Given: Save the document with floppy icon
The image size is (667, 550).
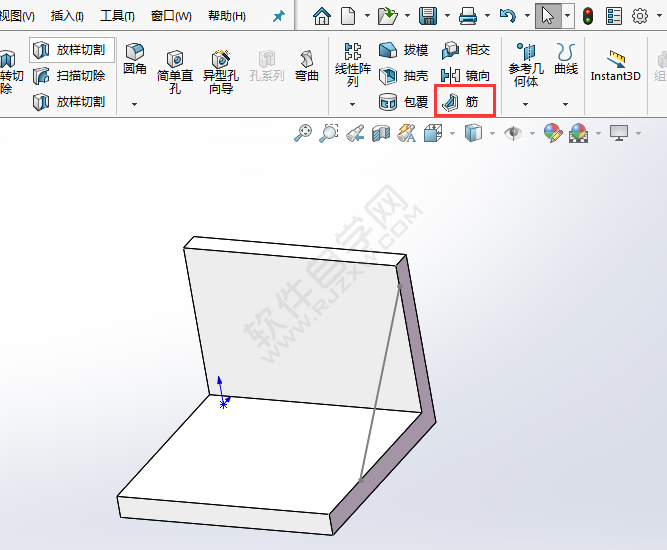Looking at the screenshot, I should (428, 16).
